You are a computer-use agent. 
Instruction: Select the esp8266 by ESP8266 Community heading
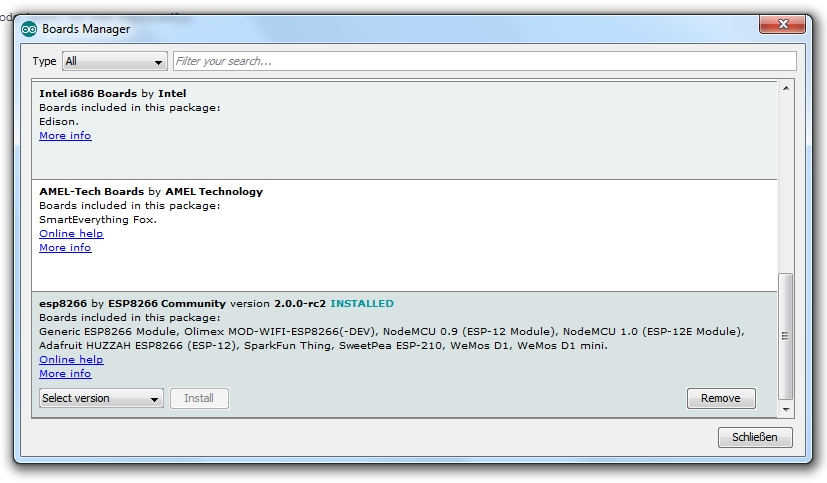tap(132, 304)
